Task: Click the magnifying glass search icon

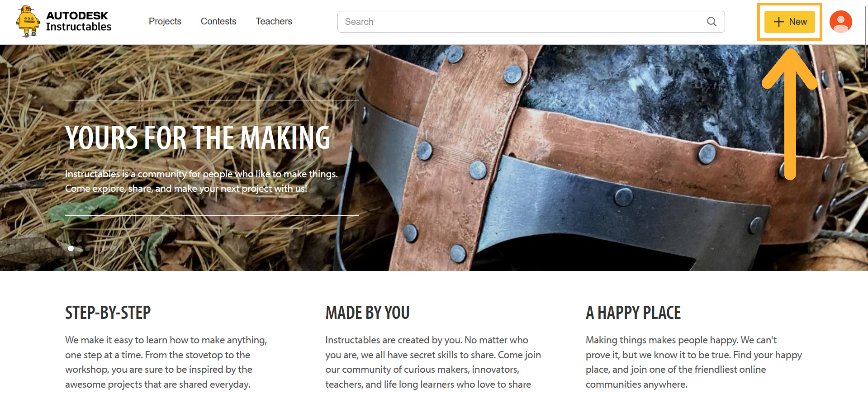Action: 711,22
